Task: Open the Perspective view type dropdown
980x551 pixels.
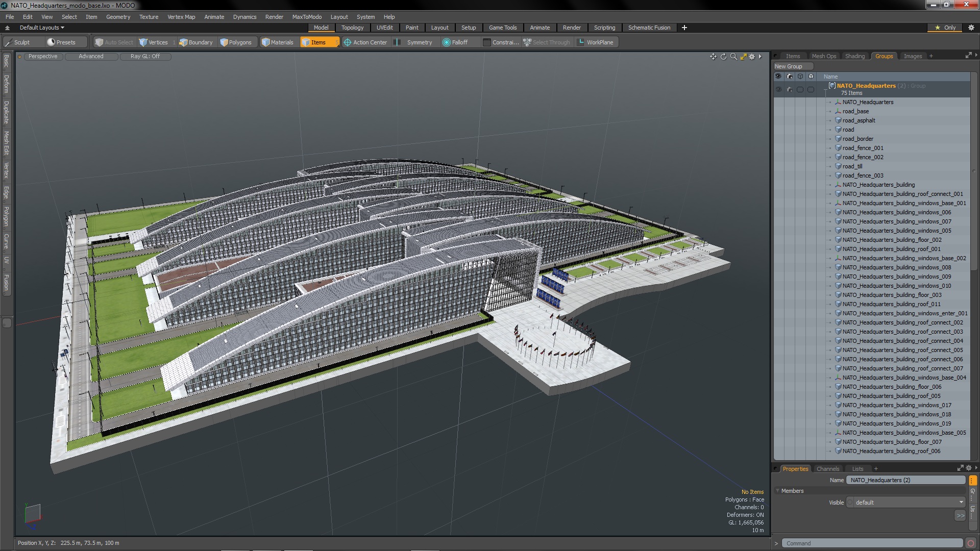Action: pos(43,57)
